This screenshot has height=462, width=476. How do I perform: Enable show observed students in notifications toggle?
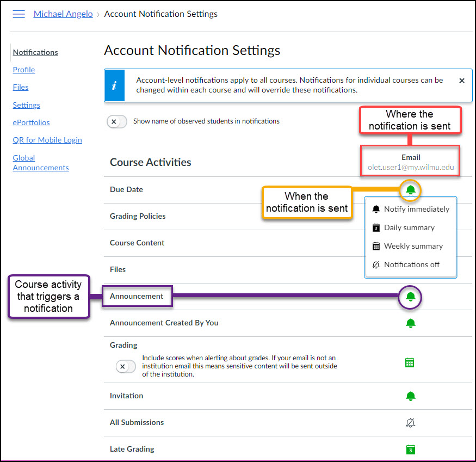pos(116,121)
